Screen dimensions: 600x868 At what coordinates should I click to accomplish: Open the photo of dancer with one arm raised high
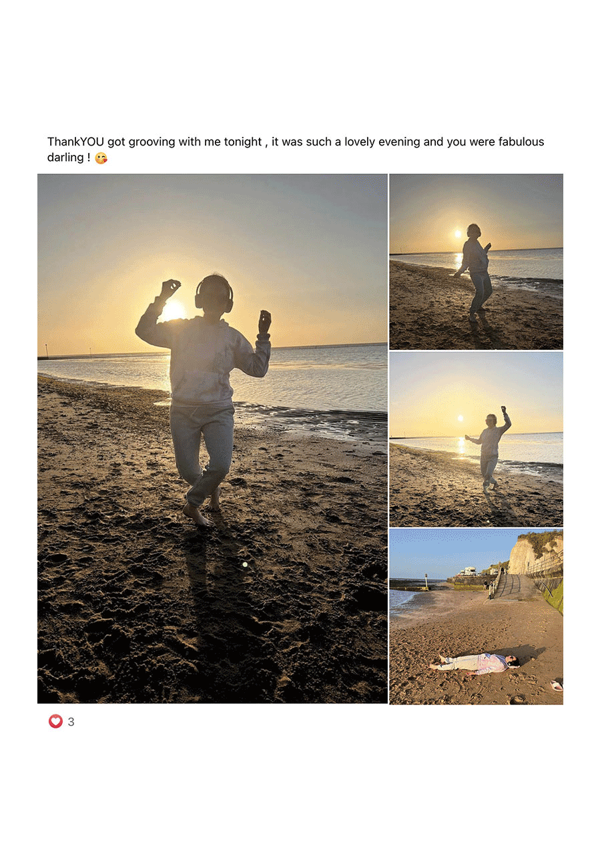click(x=476, y=439)
